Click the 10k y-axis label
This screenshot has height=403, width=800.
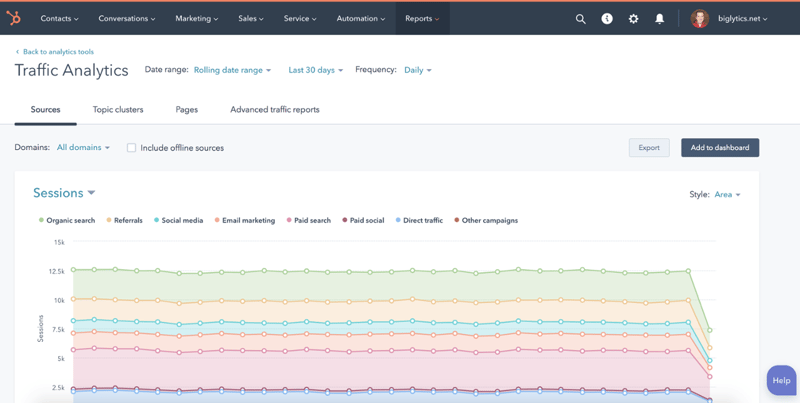(59, 300)
